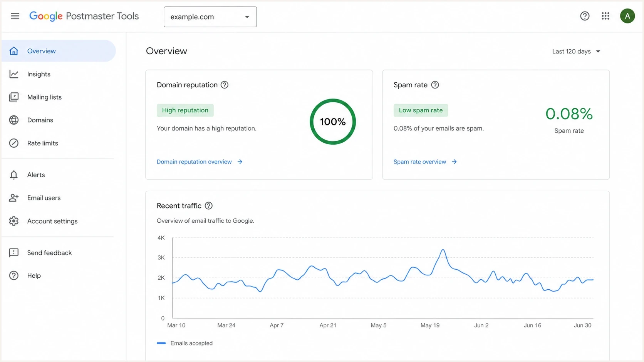This screenshot has width=644, height=362.
Task: Click the Domain reputation card title
Action: pos(187,85)
